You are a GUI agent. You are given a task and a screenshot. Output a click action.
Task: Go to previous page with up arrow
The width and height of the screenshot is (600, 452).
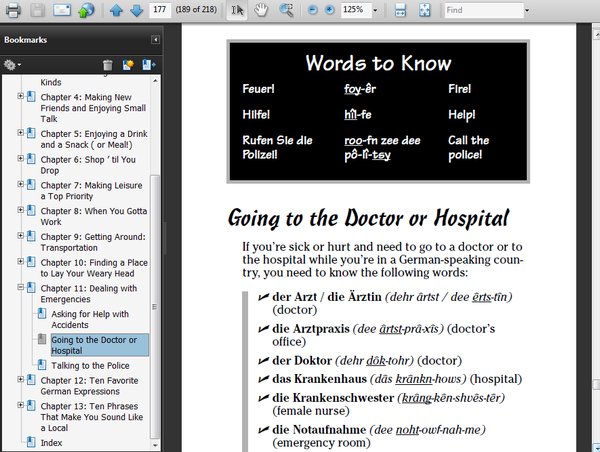[x=116, y=11]
